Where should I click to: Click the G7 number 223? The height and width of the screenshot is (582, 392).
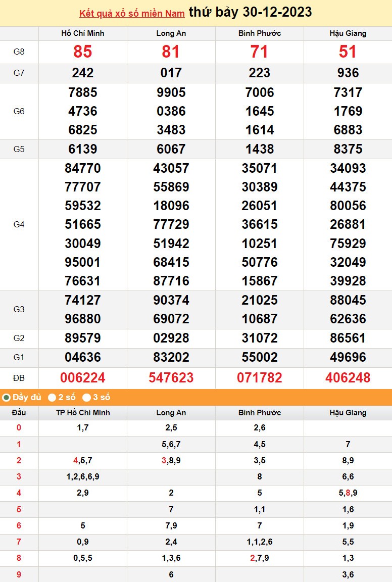click(260, 73)
